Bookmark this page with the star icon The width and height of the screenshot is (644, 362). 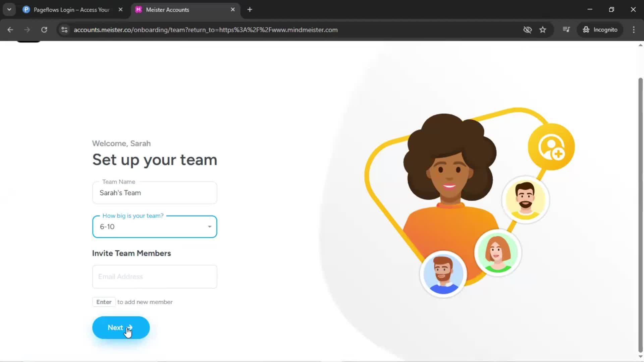point(543,29)
